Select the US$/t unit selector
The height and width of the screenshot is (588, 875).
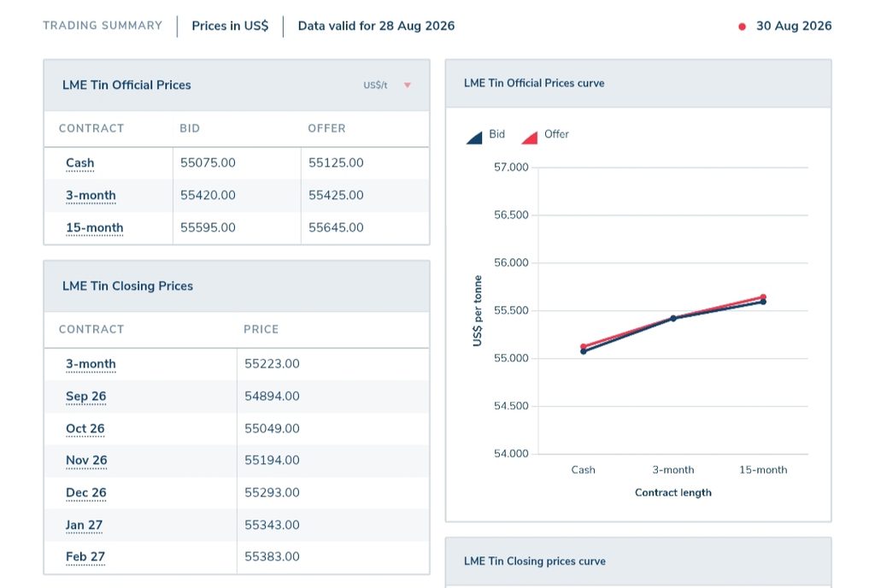(387, 85)
